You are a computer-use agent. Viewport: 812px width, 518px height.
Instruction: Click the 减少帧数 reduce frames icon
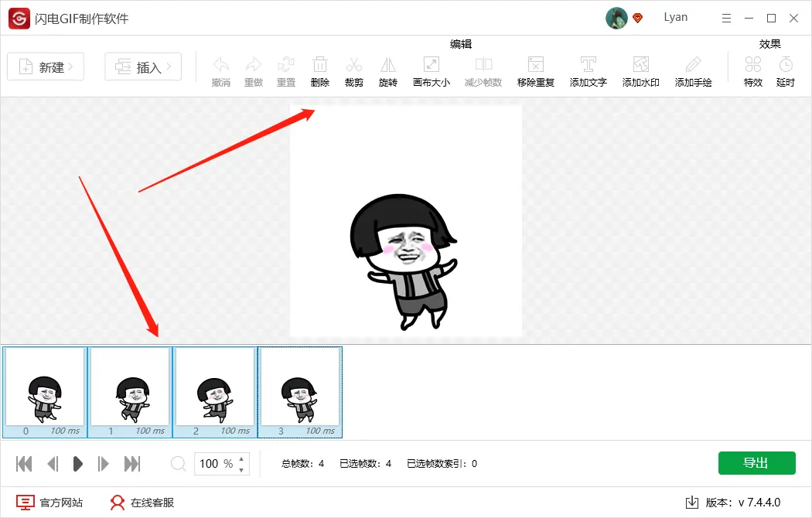pos(483,65)
